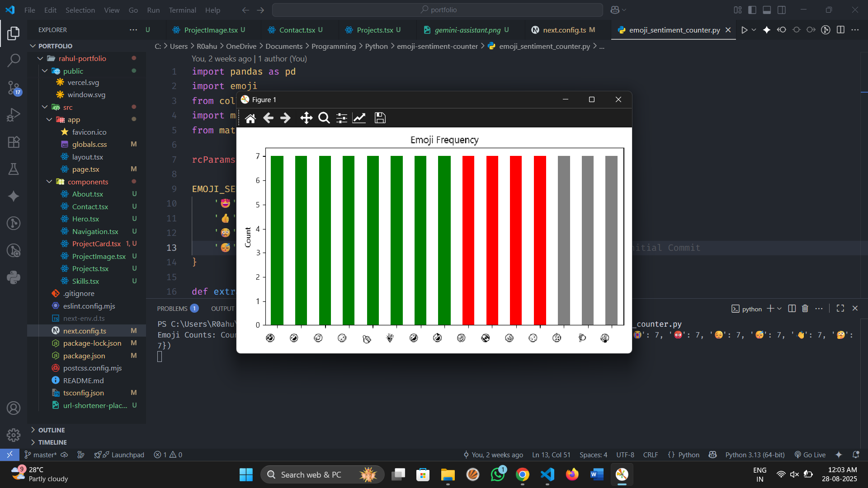Open the master branch picker in status bar
868x488 pixels.
coord(41,455)
